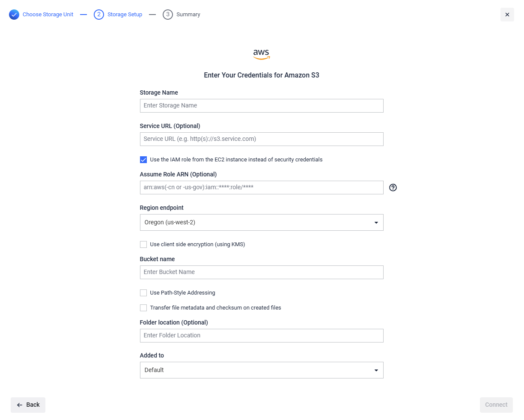Check Transfer file metadata and checksum option

pos(143,308)
